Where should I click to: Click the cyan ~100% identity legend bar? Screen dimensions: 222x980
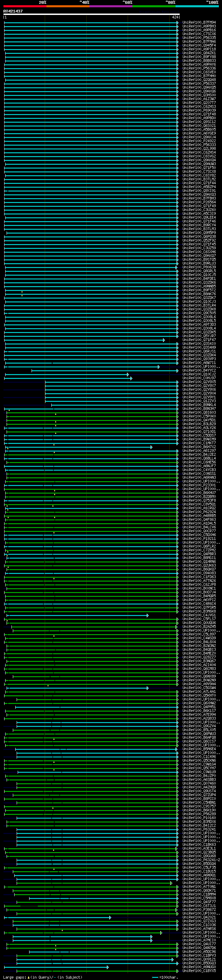point(197,6)
